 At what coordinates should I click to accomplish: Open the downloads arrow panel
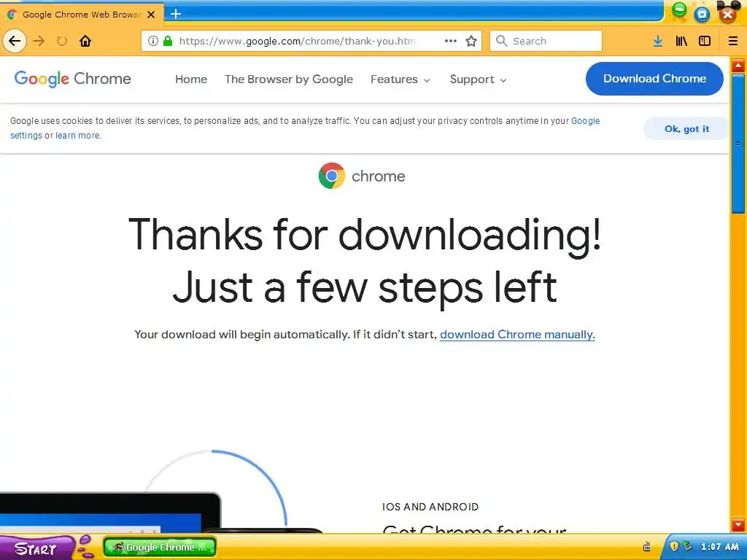tap(658, 41)
